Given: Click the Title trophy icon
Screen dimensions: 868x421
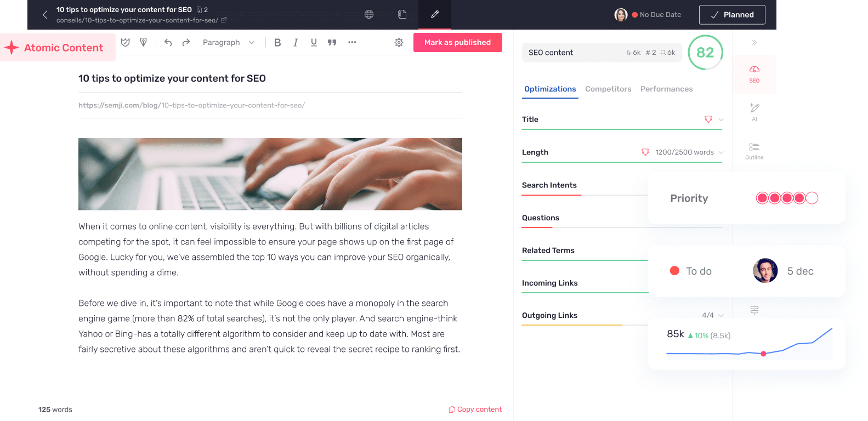Looking at the screenshot, I should tap(708, 120).
